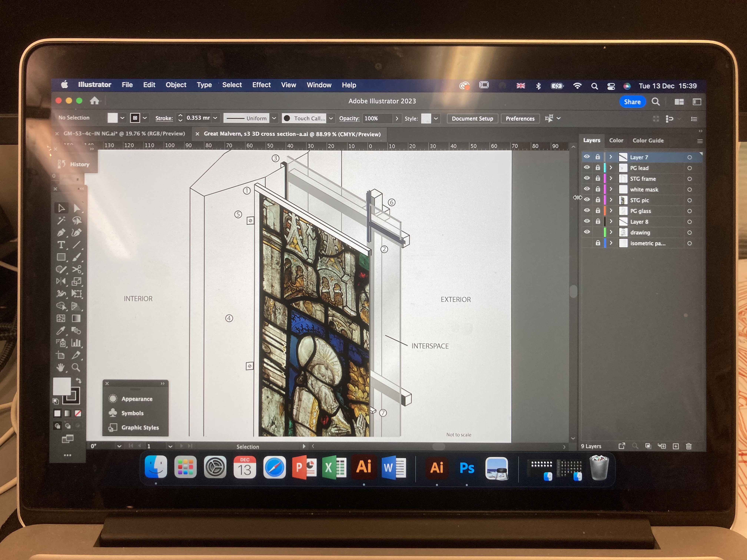Select the Rectangle tool
This screenshot has width=747, height=560.
tap(61, 257)
